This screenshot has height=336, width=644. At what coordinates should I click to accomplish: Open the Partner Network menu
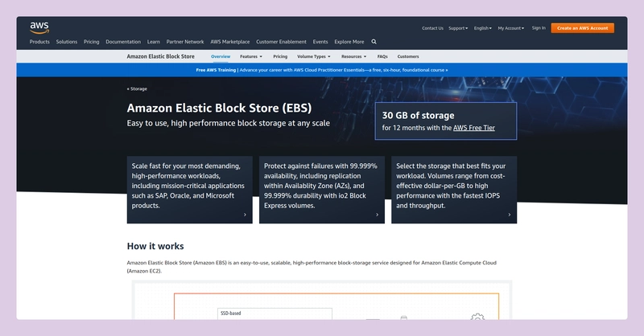pyautogui.click(x=185, y=42)
